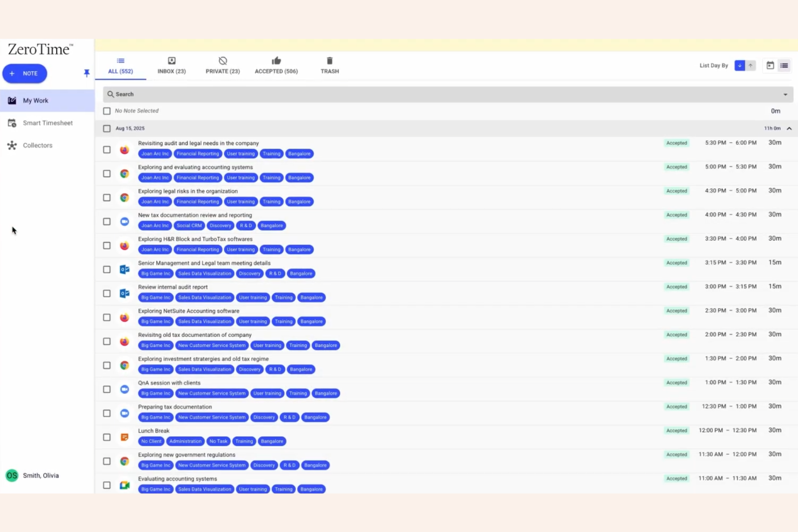Open the search filter dropdown

pyautogui.click(x=785, y=94)
